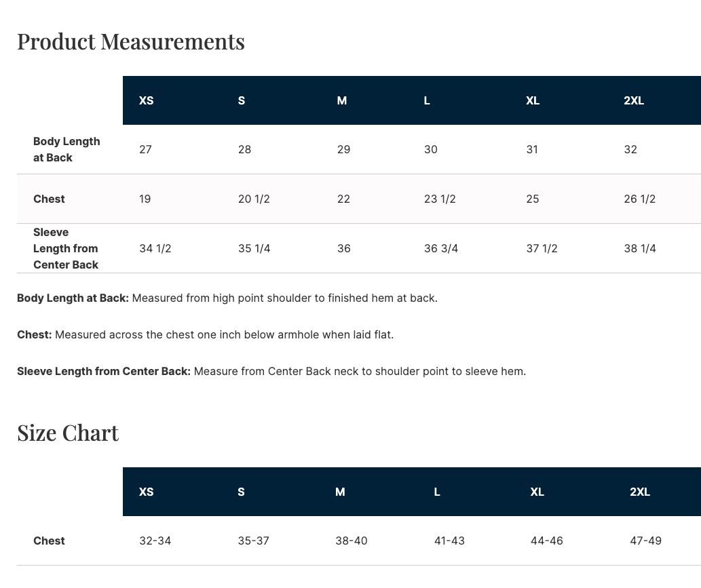
Task: Select the 41-43 chest size range
Action: click(449, 541)
